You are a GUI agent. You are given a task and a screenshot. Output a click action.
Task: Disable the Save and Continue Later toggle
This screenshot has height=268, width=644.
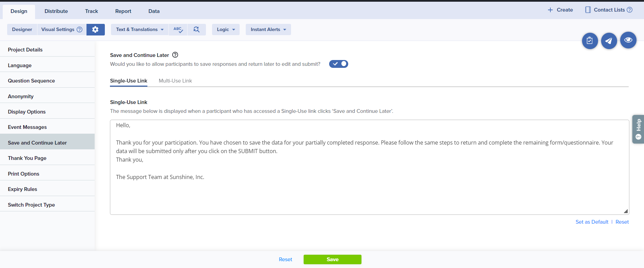point(338,64)
